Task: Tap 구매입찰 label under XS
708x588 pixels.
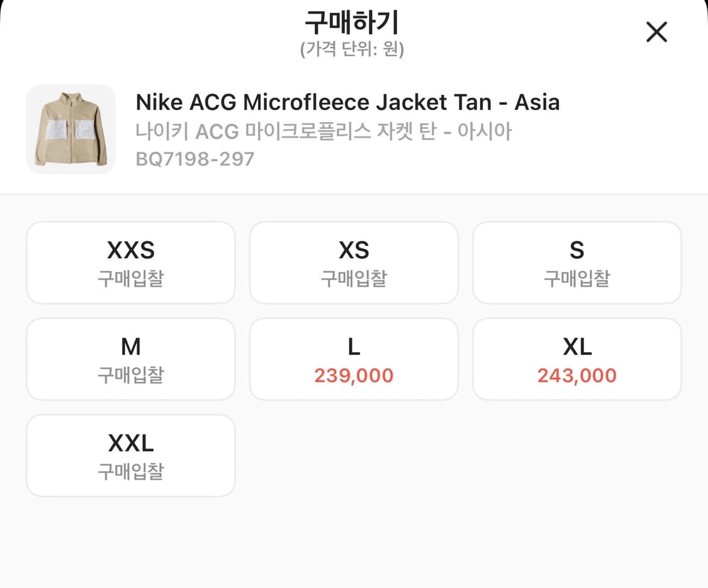Action: tap(354, 279)
